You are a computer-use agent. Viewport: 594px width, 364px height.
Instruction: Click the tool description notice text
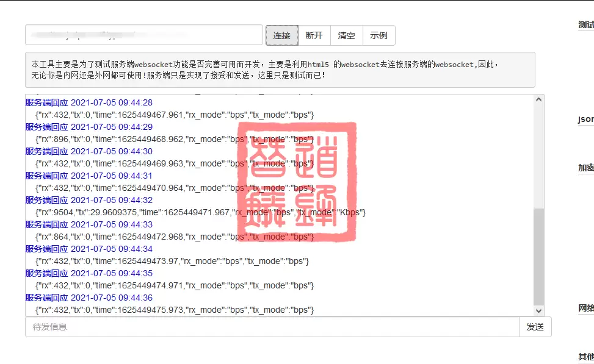(264, 70)
